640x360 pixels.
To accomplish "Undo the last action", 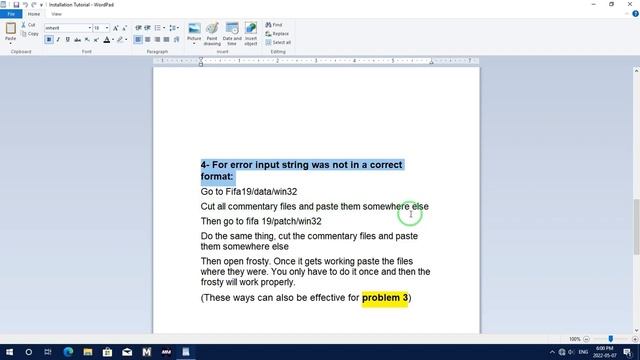I will pyautogui.click(x=25, y=4).
